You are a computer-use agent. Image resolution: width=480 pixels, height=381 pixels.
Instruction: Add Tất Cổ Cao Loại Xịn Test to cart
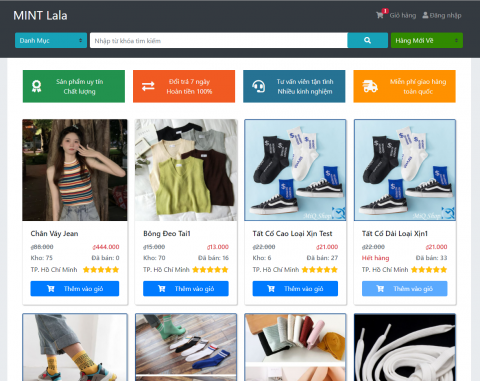pyautogui.click(x=295, y=289)
